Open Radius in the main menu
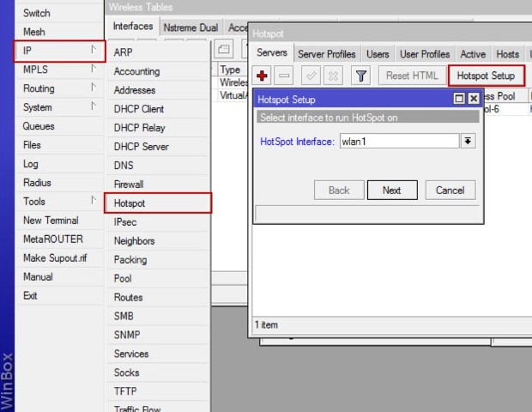The height and width of the screenshot is (412, 532). [x=59, y=183]
